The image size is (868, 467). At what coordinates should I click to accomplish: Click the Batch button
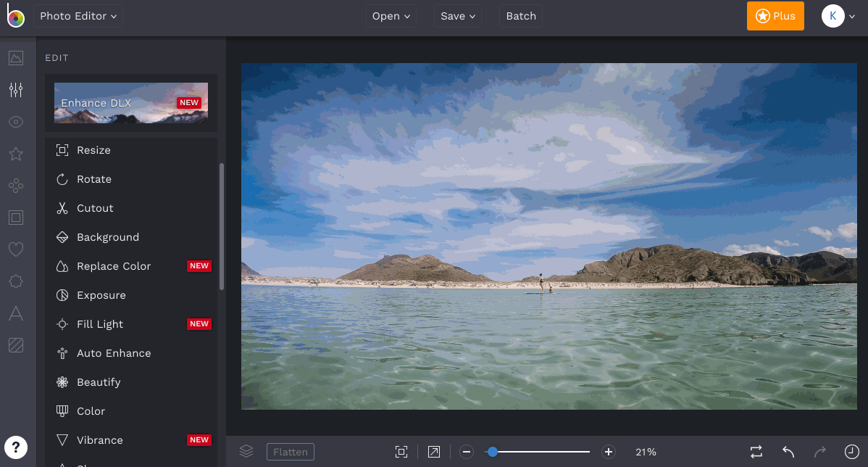(521, 16)
